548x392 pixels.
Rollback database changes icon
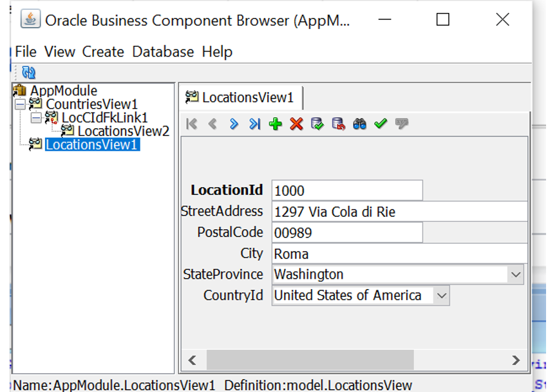tap(338, 124)
